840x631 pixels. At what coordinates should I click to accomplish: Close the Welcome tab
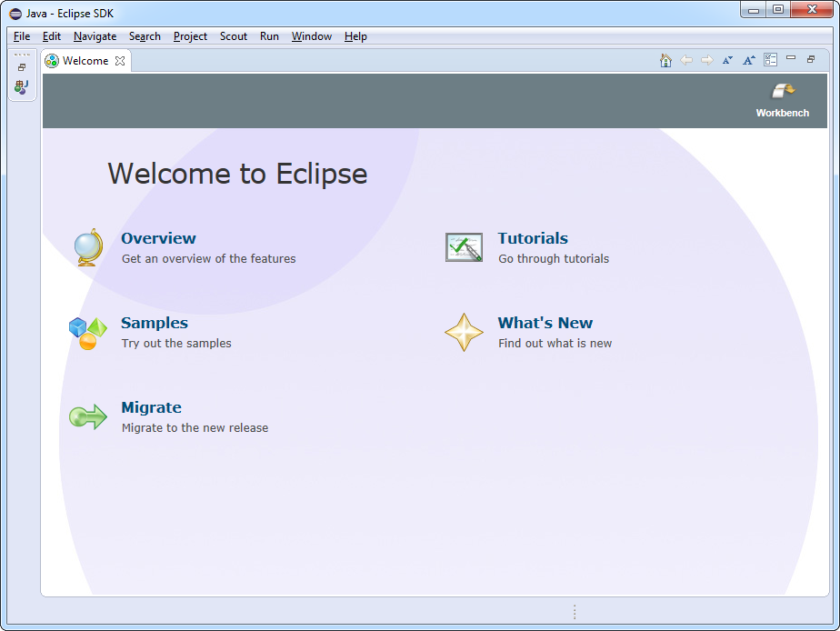pos(120,61)
